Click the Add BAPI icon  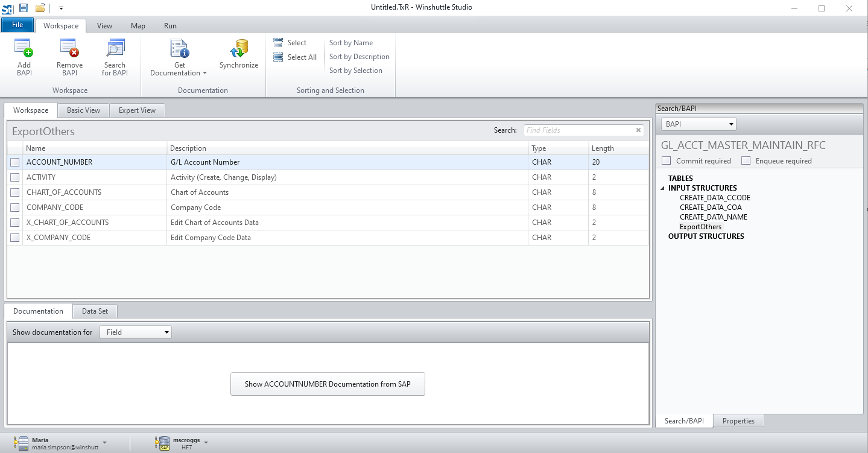click(24, 48)
